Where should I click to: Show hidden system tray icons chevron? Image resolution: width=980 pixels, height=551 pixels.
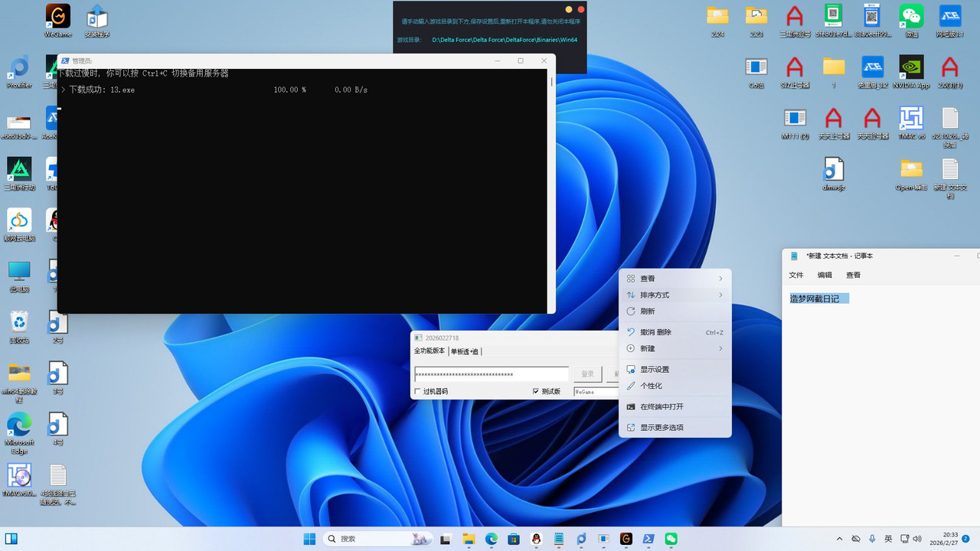click(x=839, y=539)
